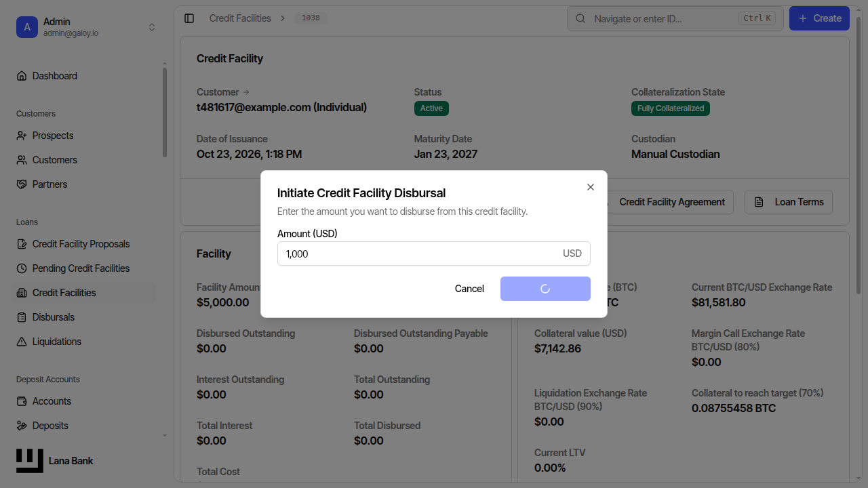Click the 0.08755458 BTC collateral value

(734, 408)
